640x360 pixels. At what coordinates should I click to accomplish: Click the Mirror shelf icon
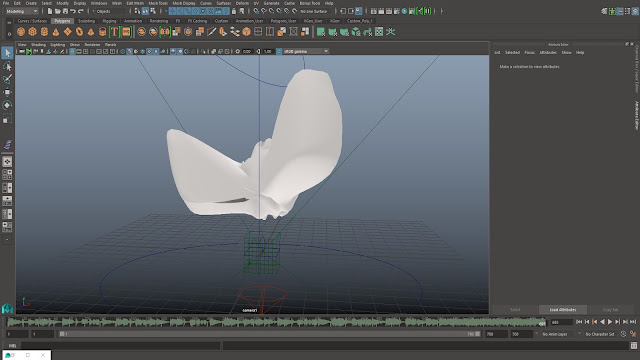click(165, 31)
